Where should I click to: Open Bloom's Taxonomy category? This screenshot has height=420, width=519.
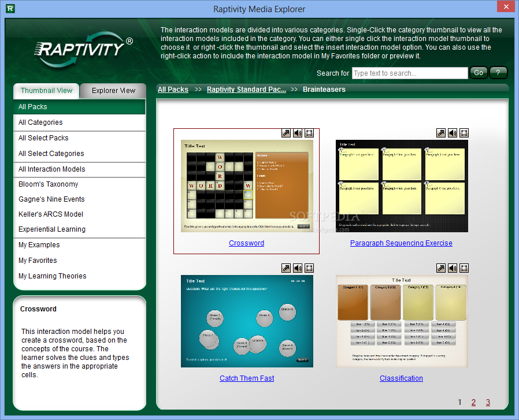click(x=79, y=184)
